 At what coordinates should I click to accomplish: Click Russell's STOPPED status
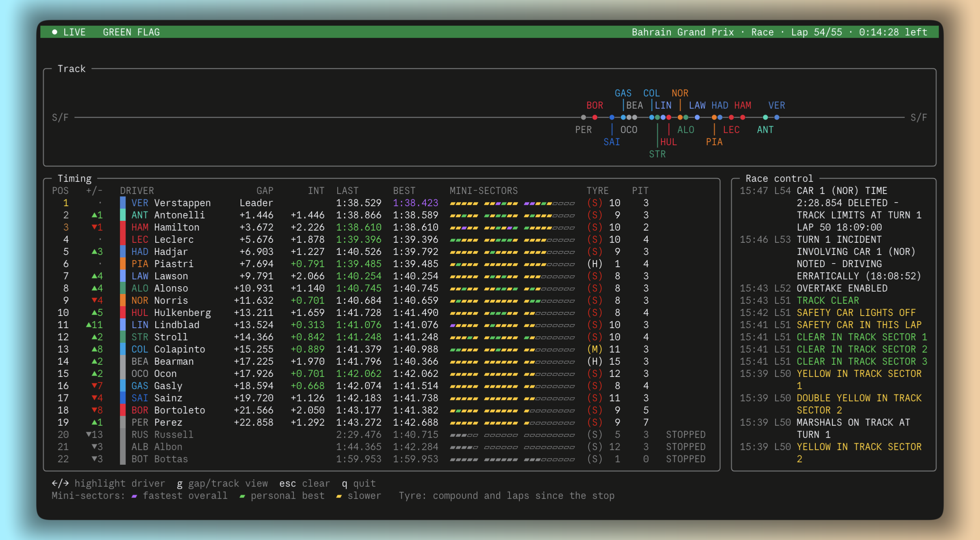coord(685,435)
